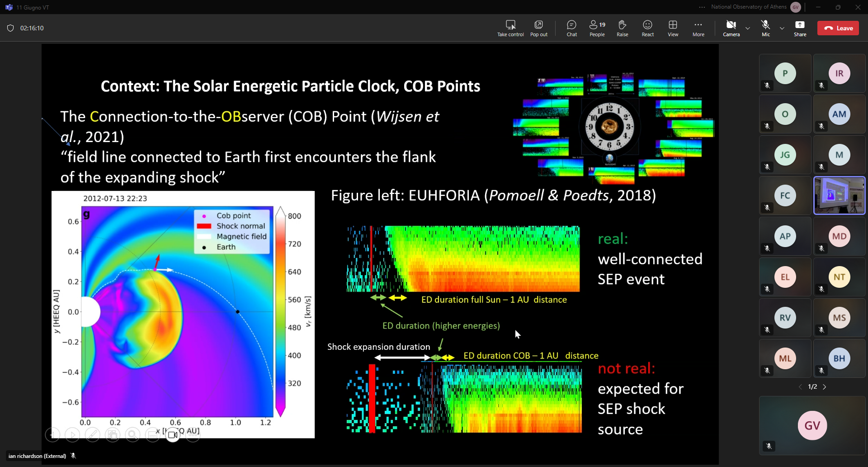
Task: Select participant tile IR
Action: [x=840, y=73]
